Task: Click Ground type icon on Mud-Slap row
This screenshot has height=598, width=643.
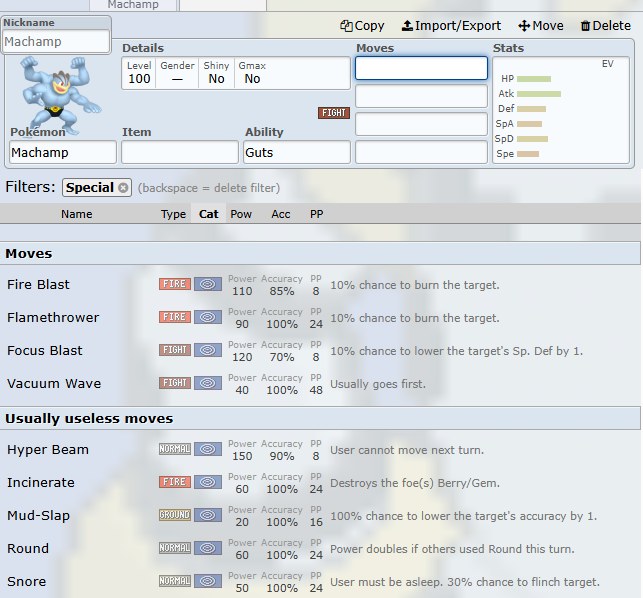Action: coord(175,515)
